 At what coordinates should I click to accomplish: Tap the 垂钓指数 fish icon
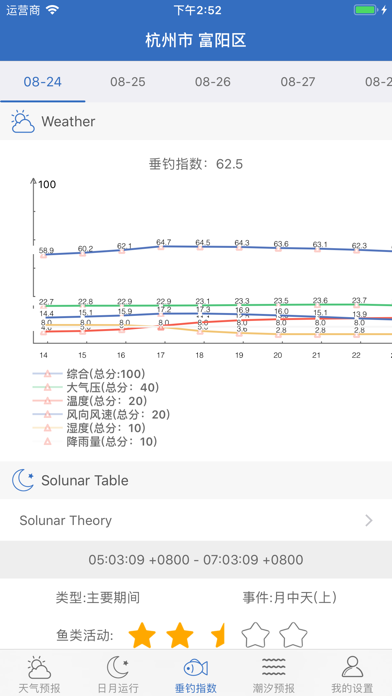coord(196,668)
